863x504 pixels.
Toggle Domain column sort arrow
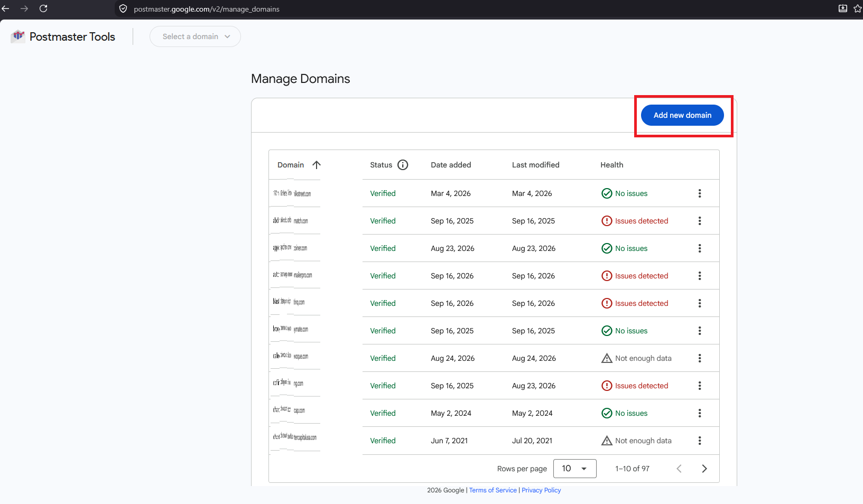pos(317,165)
